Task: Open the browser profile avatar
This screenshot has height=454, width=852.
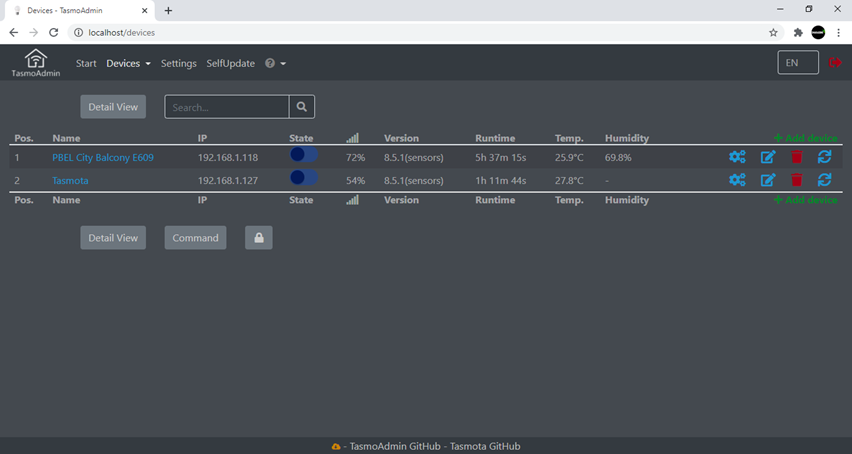Action: pos(818,33)
